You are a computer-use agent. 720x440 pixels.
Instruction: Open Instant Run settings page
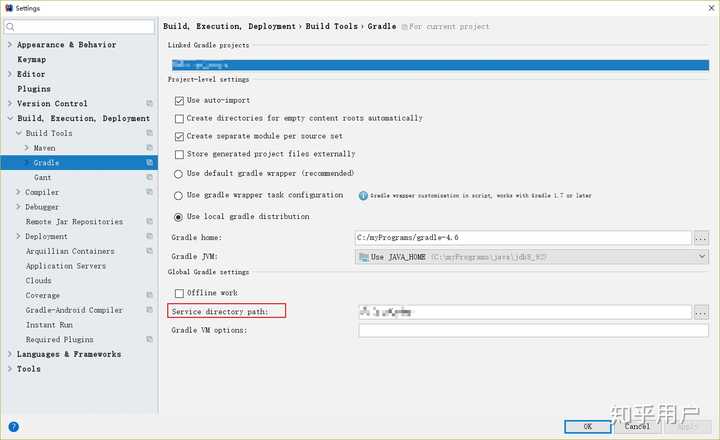point(49,325)
